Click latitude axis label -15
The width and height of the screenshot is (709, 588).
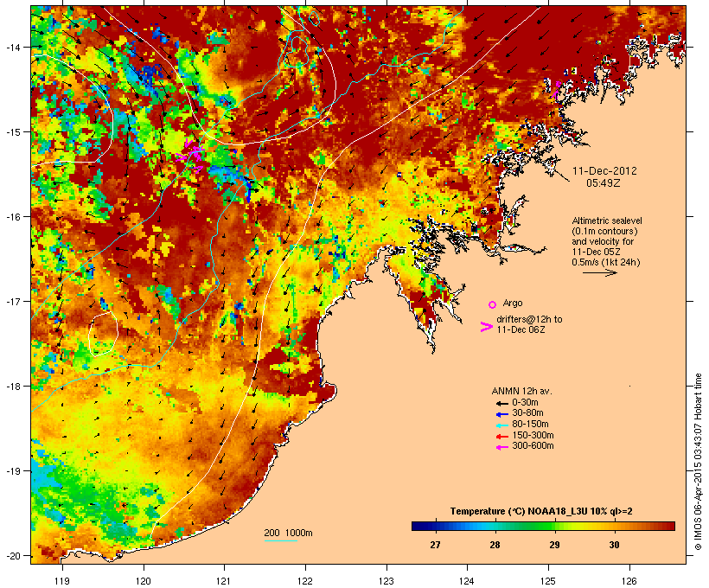pyautogui.click(x=14, y=132)
